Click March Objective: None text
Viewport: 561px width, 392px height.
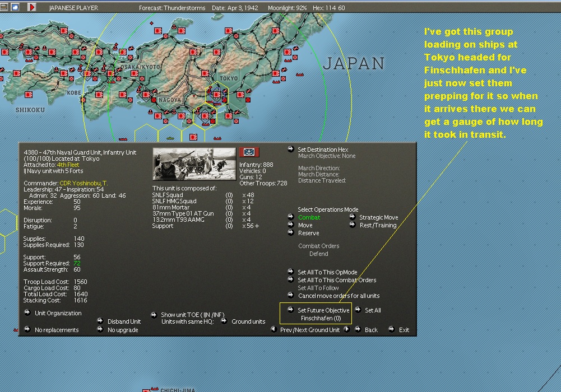327,156
